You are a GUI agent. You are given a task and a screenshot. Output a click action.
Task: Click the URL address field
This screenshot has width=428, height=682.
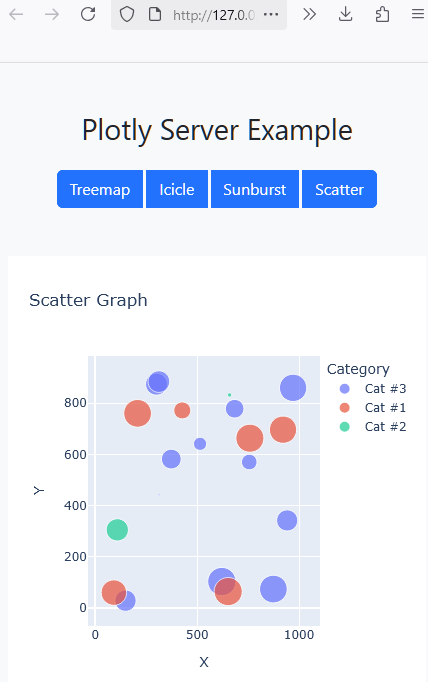(x=214, y=15)
